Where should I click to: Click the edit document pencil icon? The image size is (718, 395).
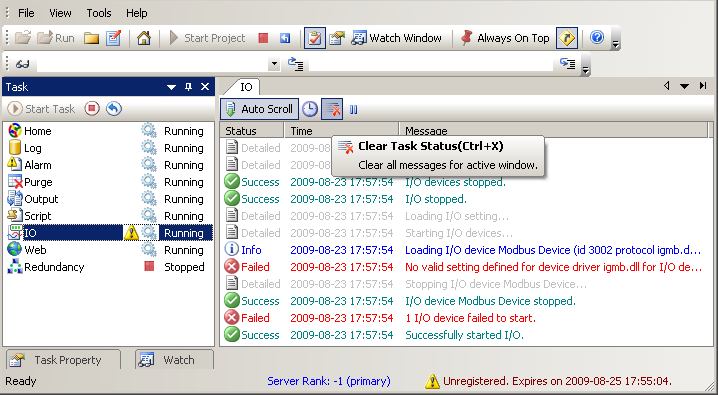tap(114, 38)
